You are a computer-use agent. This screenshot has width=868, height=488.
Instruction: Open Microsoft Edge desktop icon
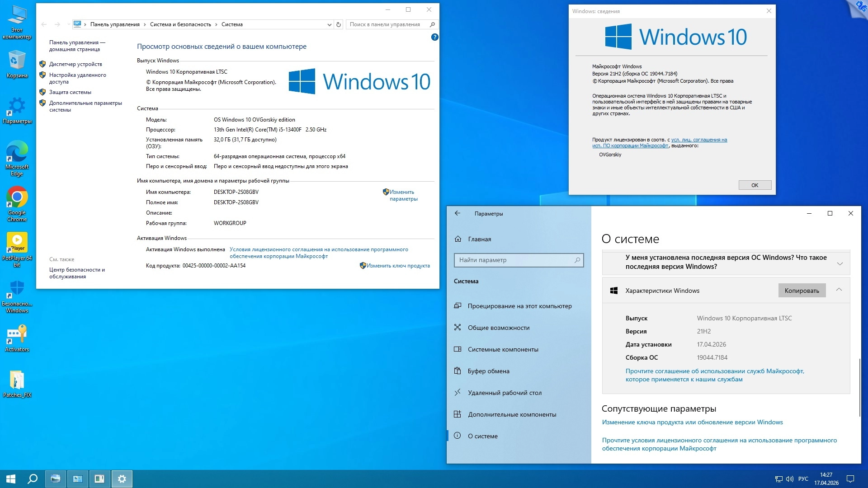[x=17, y=152]
